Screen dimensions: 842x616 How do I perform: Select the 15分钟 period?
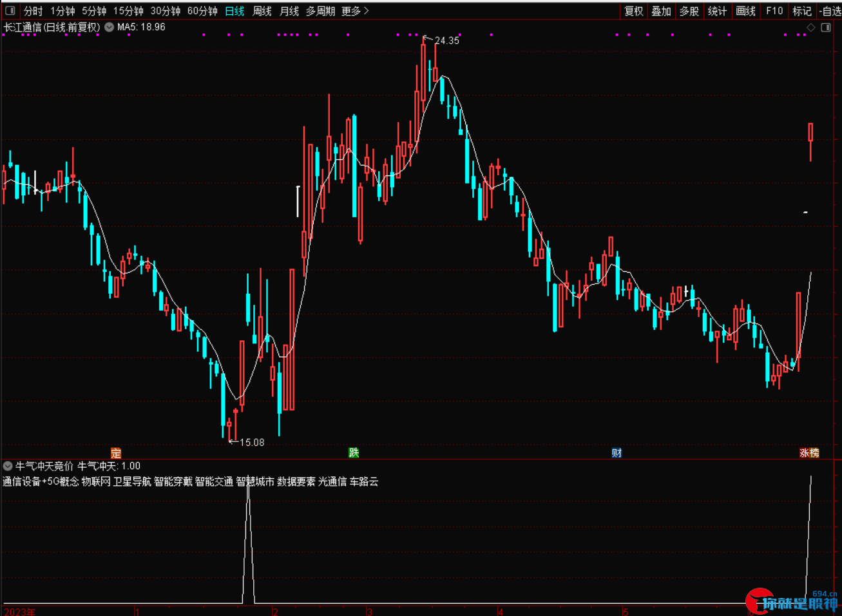tap(128, 11)
